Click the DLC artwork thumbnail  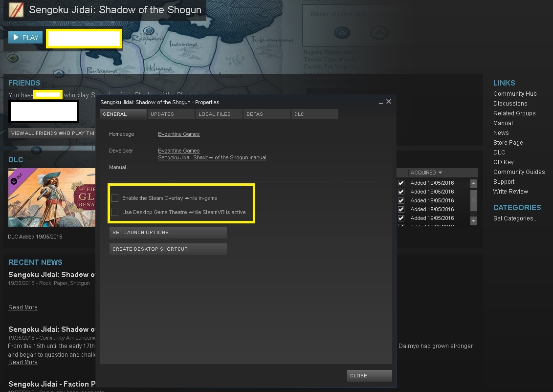click(x=52, y=197)
